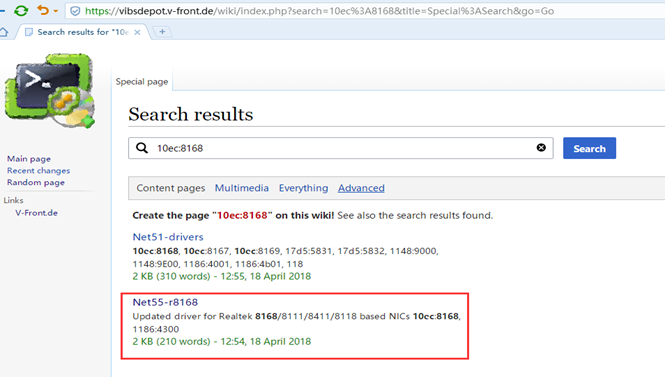This screenshot has width=665, height=377.
Task: Click the green browser reload icon
Action: point(21,10)
